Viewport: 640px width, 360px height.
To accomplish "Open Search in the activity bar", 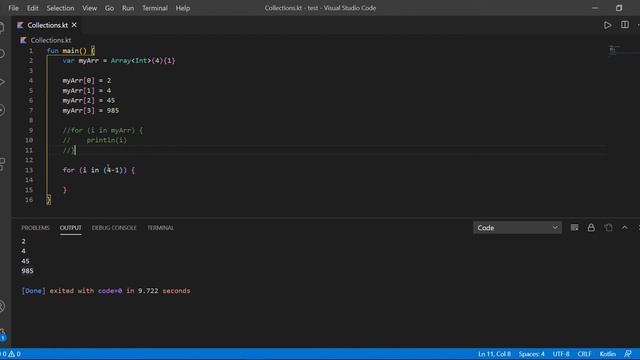I will point(3,53).
